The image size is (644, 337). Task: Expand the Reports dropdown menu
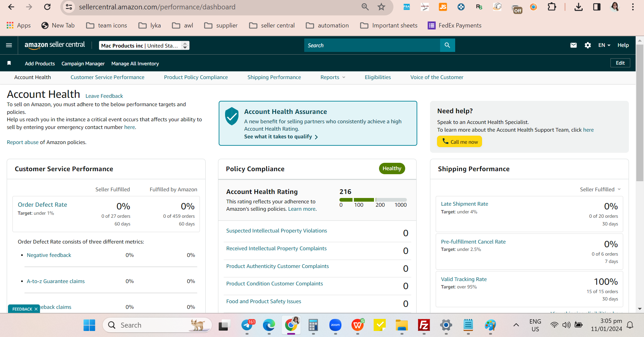coord(333,77)
